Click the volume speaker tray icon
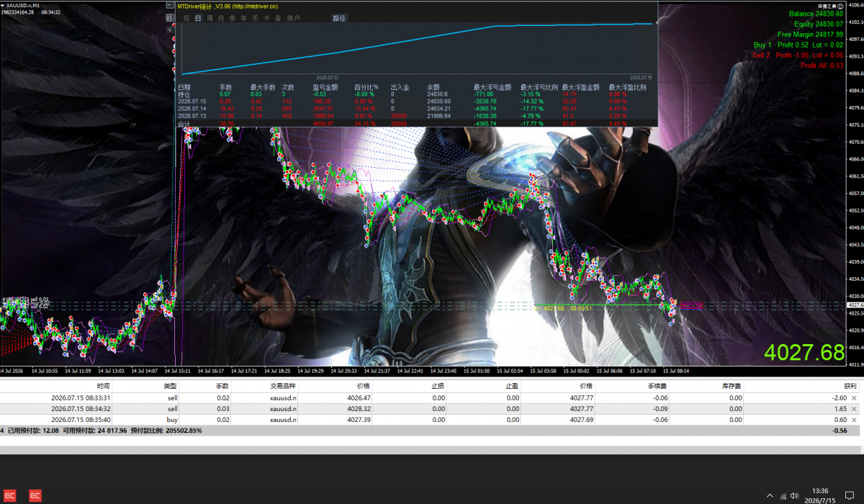The width and height of the screenshot is (864, 504). (794, 495)
